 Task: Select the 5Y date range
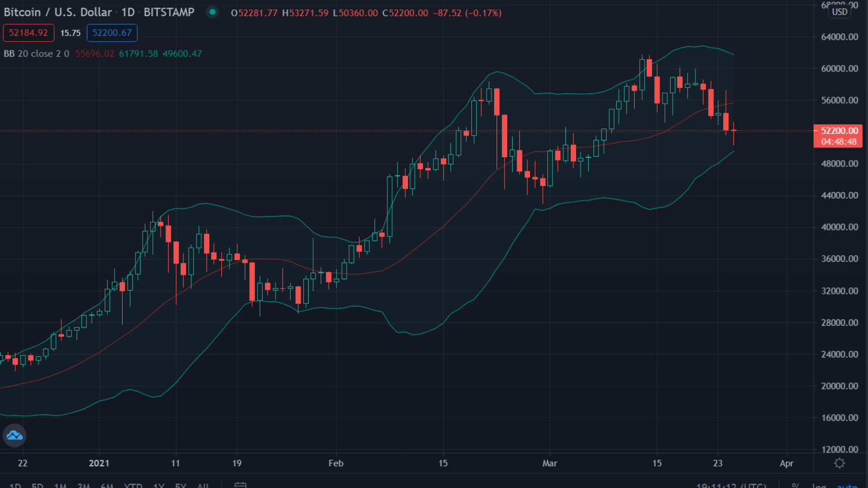(181, 485)
